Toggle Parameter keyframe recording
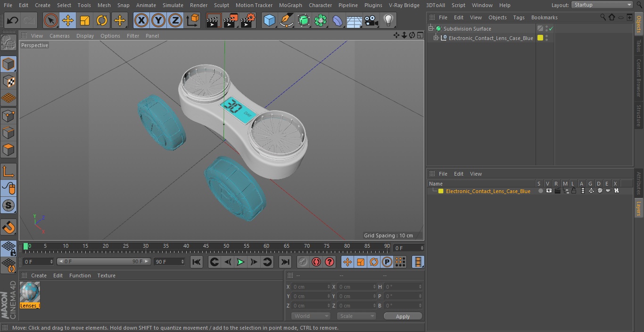 point(387,262)
